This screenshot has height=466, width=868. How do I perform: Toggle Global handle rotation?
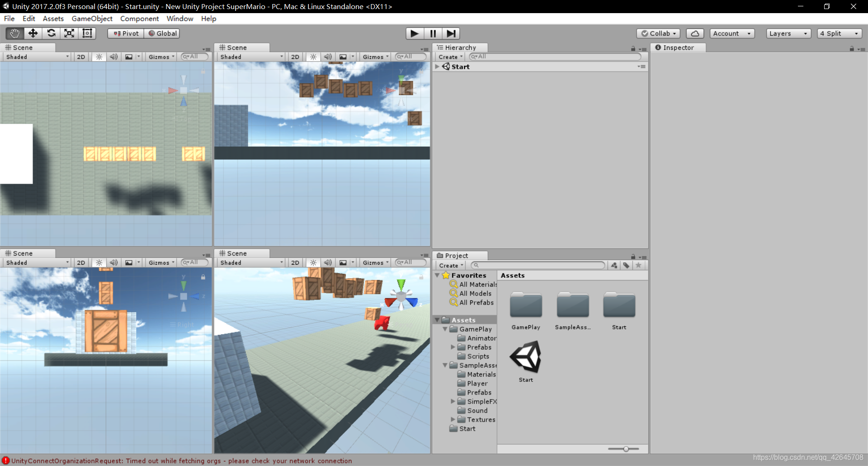pos(162,33)
